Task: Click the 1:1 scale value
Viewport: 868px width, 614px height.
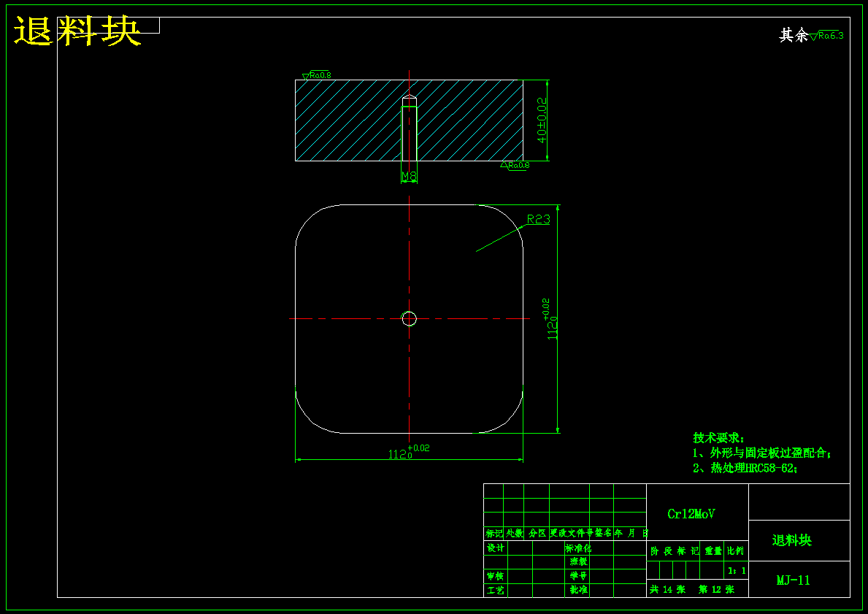Action: (x=737, y=570)
